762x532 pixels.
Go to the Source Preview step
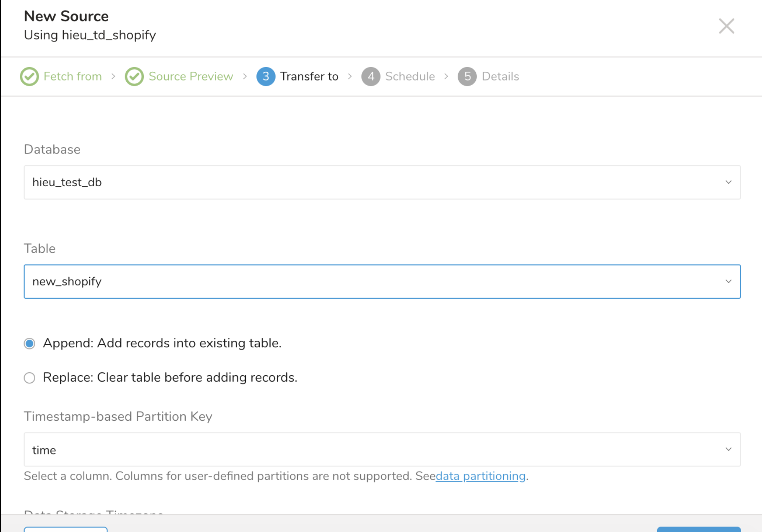[190, 76]
